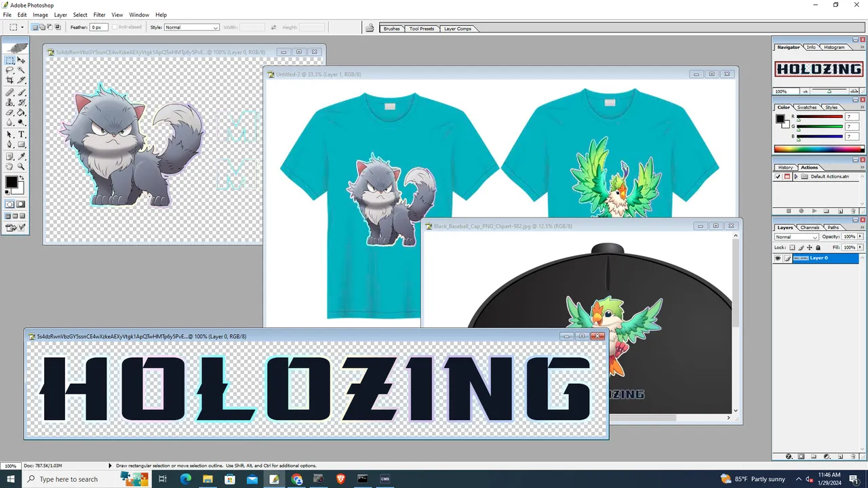Select the Pen tool
868x488 pixels.
tap(9, 144)
